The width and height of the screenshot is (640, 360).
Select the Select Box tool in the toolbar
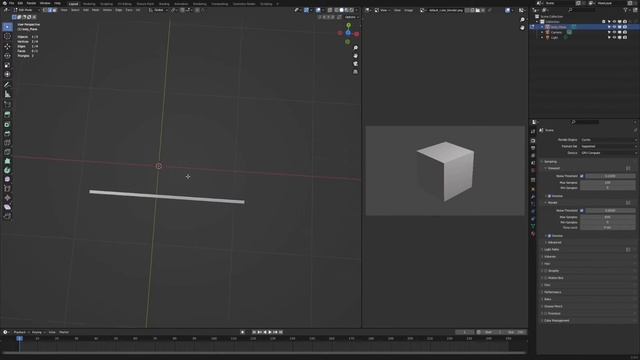point(7,27)
